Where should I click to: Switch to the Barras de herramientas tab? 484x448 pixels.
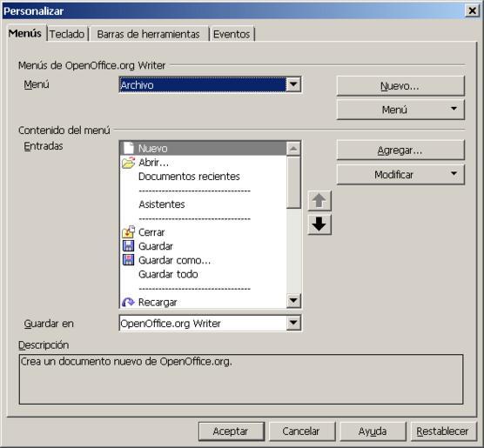point(148,34)
